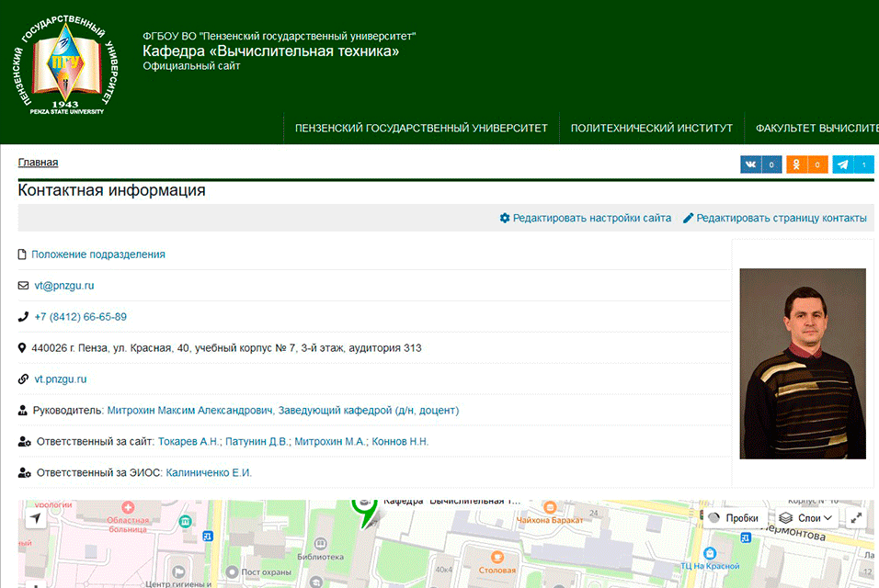
Task: Click the Кафедра «Вычислительная техника» header title
Action: pos(270,51)
